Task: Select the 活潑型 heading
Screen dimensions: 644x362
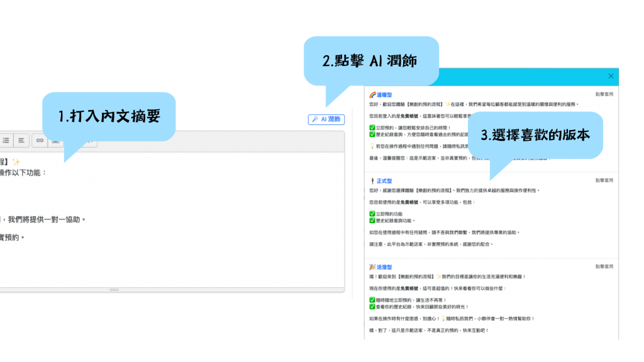Action: (384, 268)
